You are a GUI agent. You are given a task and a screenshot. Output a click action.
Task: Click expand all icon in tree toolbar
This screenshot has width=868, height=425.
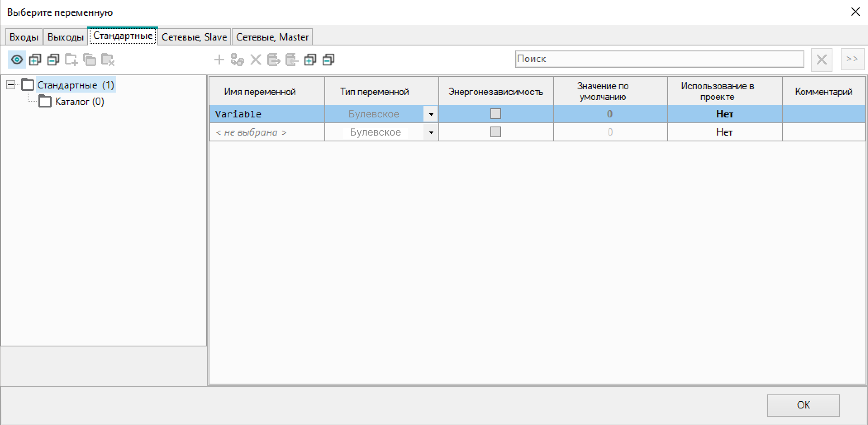(35, 60)
